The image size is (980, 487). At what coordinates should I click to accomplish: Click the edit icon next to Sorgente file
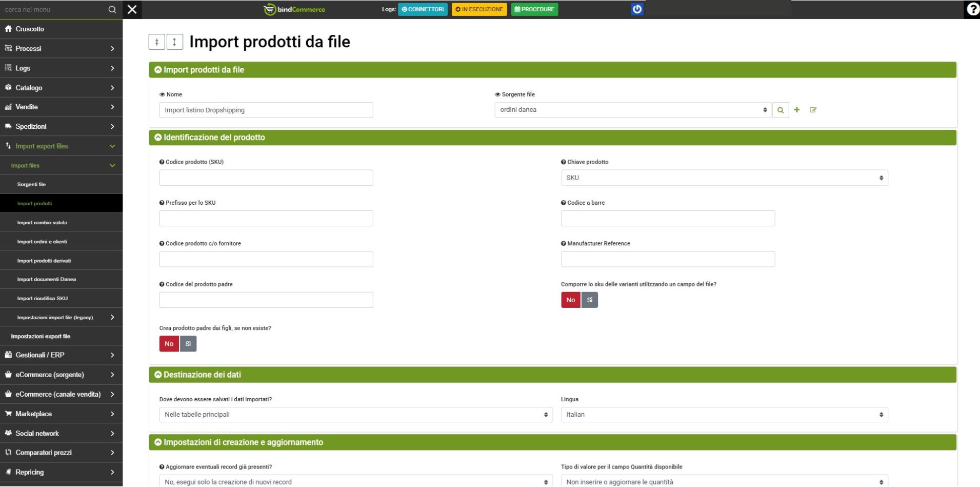813,110
